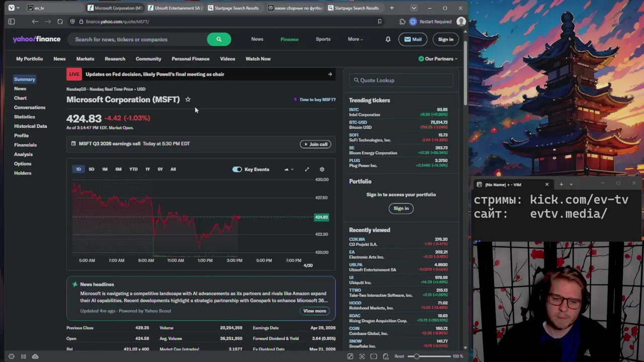Open Personal Finance nav item
This screenshot has height=362, width=644.
(190, 59)
